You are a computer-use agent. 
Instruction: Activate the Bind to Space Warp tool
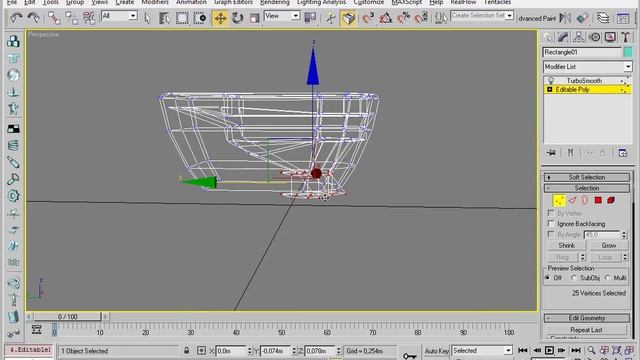[89, 18]
